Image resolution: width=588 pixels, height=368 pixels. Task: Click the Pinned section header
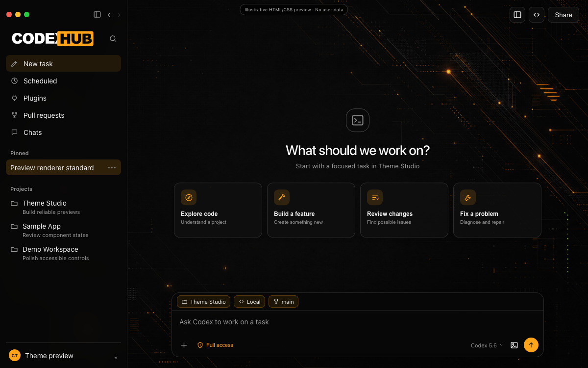(x=20, y=153)
